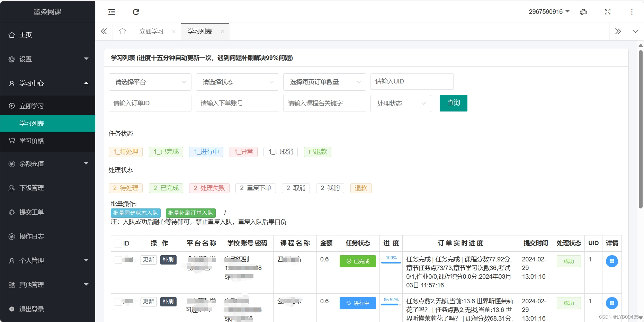Collapse the sidebar with the menu icon

pyautogui.click(x=111, y=12)
